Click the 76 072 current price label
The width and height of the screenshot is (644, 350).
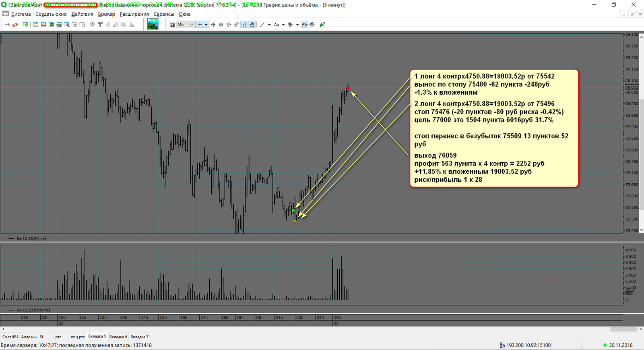click(632, 87)
